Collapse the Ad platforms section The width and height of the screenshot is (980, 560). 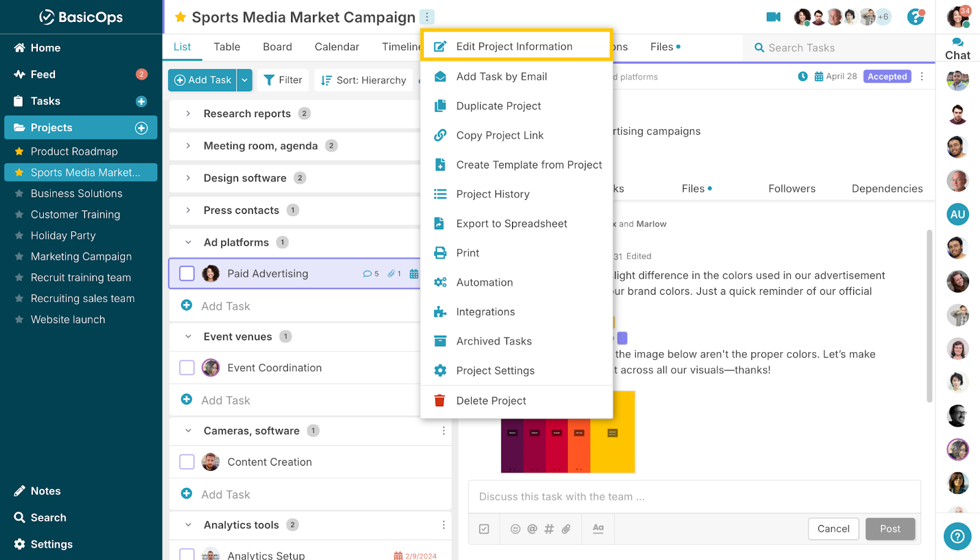coord(188,243)
